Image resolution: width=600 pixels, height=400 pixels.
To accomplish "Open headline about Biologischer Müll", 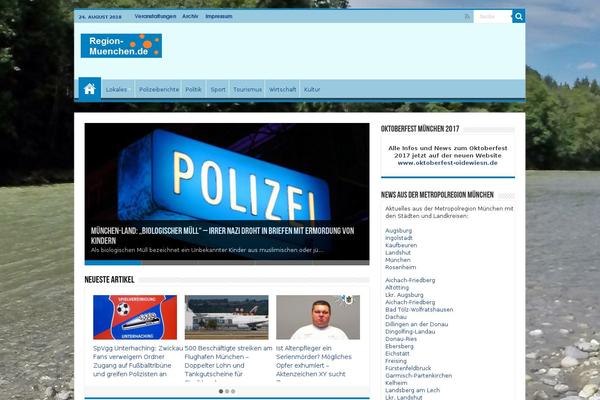I will (222, 235).
